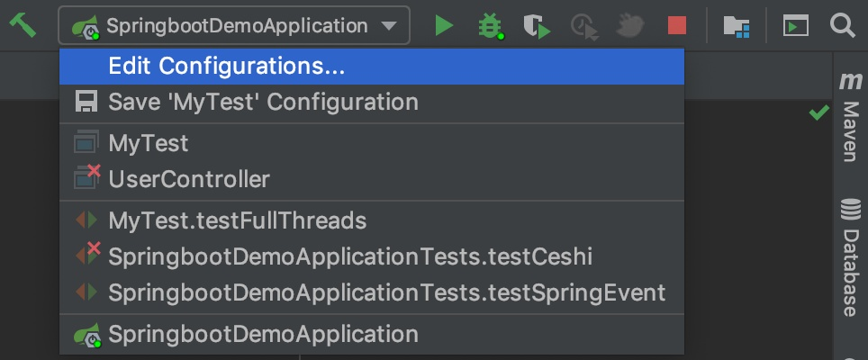Choose SpringbootDemoApplicationTests.testCeshi configuration
Image resolution: width=868 pixels, height=360 pixels.
[349, 256]
